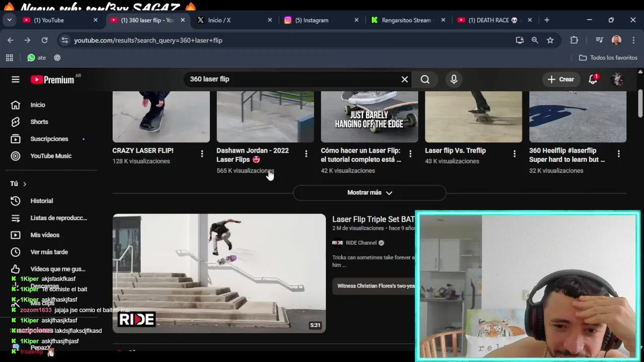Go back in browser history
Image resolution: width=644 pixels, height=362 pixels.
11,40
